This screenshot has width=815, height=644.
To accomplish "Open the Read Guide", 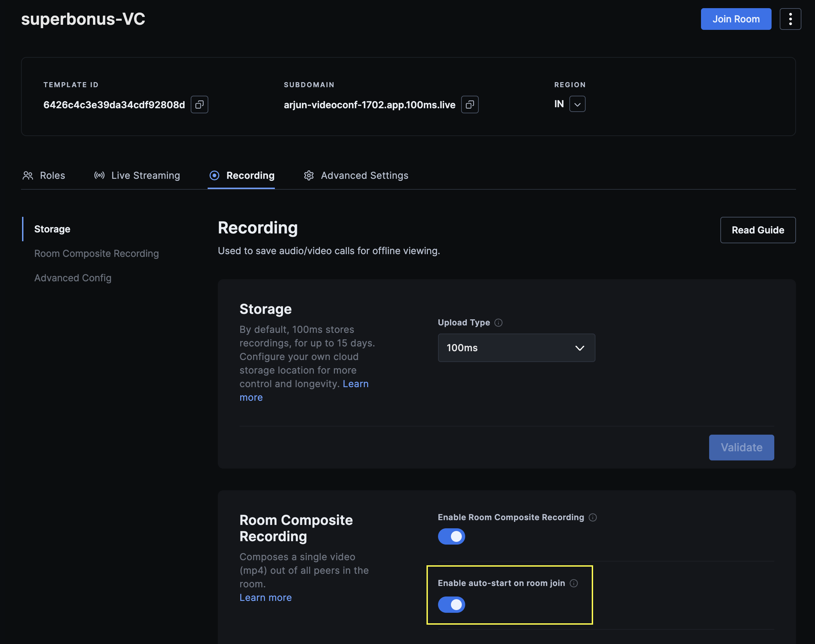I will click(758, 230).
